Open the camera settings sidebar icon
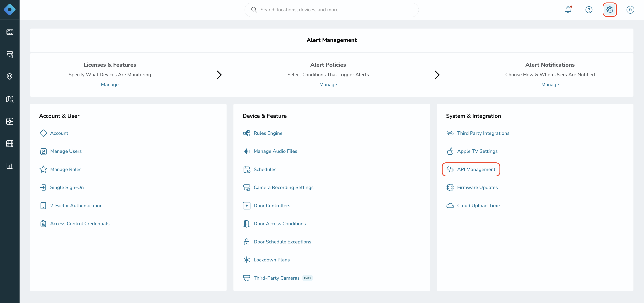The width and height of the screenshot is (644, 303). (10, 54)
